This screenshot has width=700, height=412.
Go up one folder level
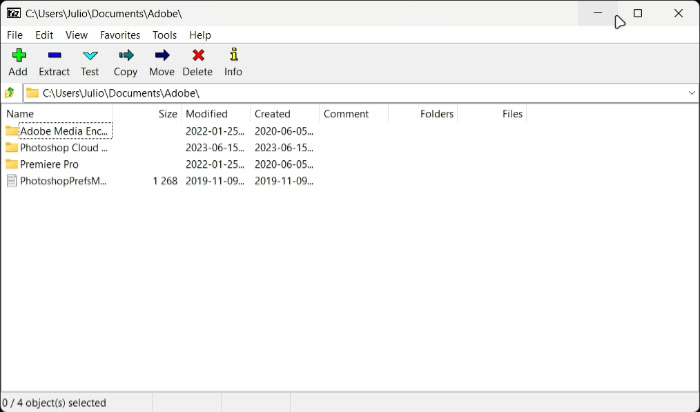[10, 93]
